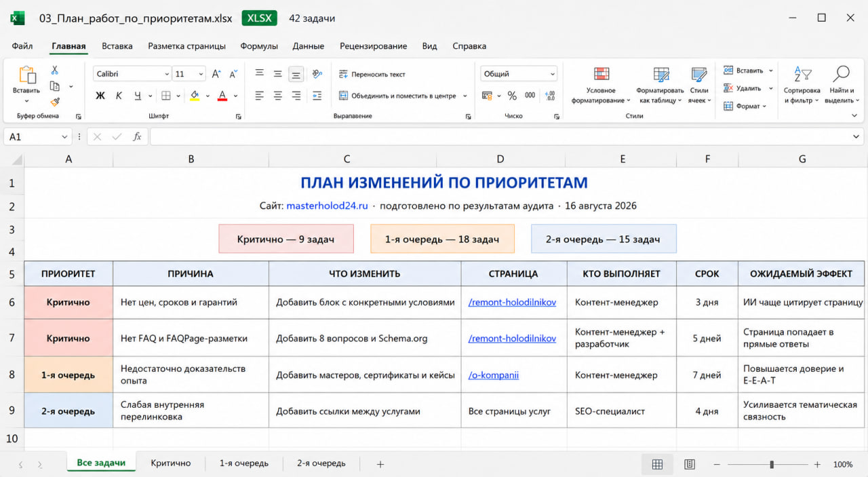Viewport: 868px width, 477px height.
Task: Center cell text horizontally
Action: tap(277, 96)
